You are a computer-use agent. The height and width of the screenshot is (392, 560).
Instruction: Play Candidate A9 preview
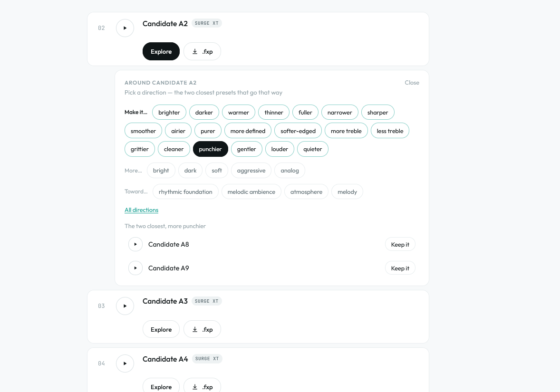tap(135, 268)
